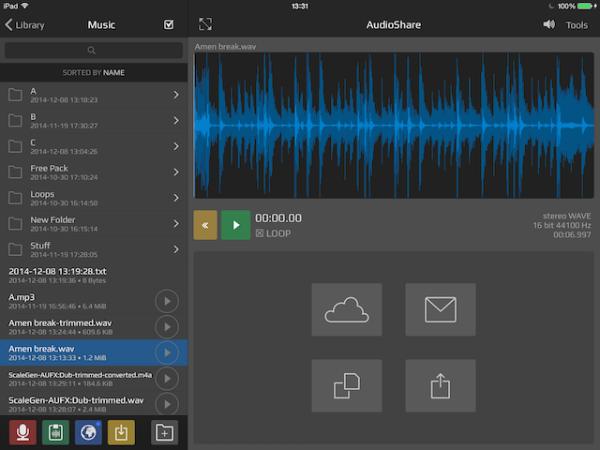Image resolution: width=600 pixels, height=450 pixels.
Task: Open the Stuff folder chevron
Action: [176, 249]
